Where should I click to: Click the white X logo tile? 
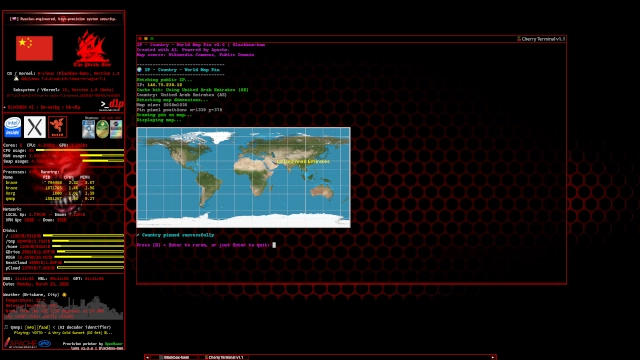click(35, 127)
